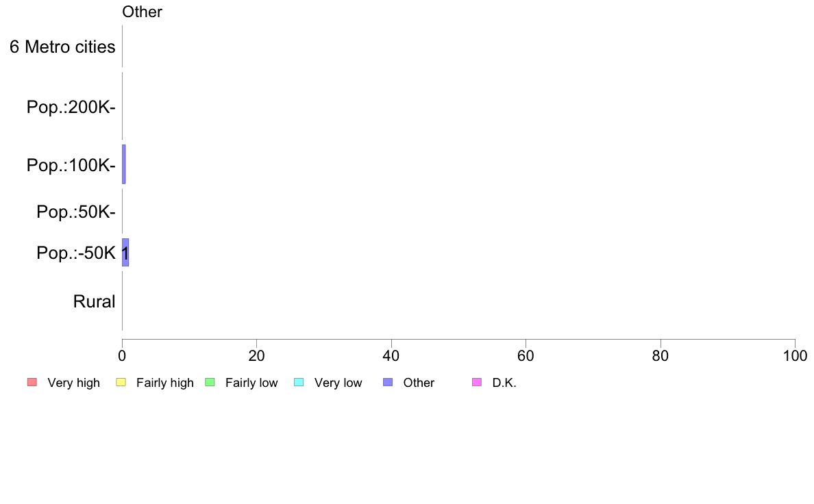
Task: Click the Other chart title
Action: click(x=142, y=12)
